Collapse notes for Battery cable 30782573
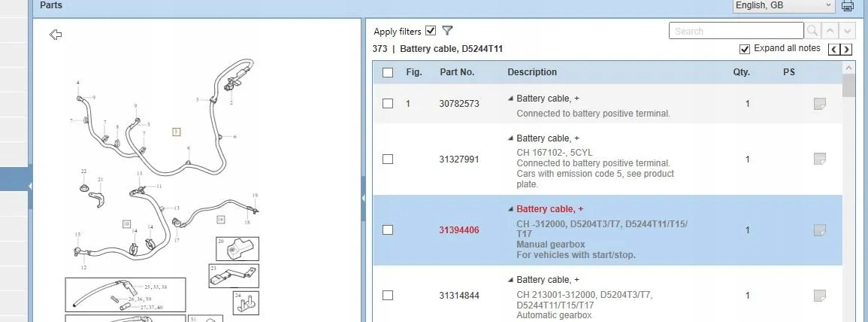Screen dimensions: 868x322 (x=510, y=99)
